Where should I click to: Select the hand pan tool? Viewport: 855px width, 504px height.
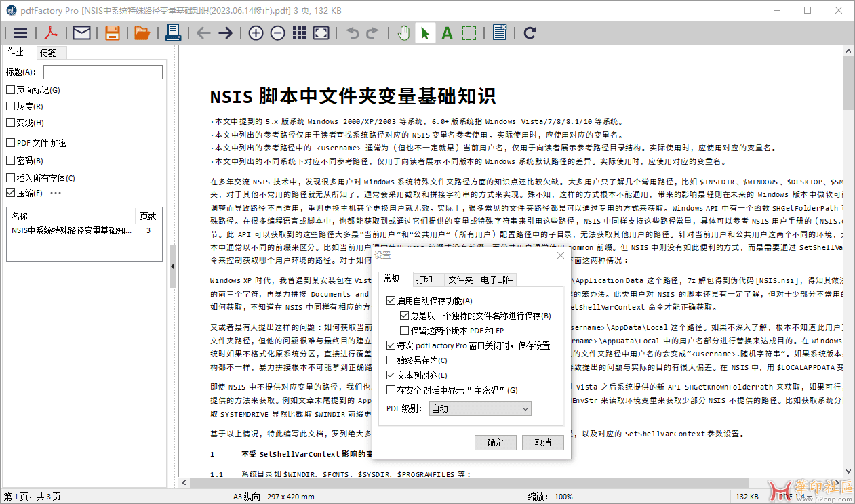click(x=403, y=33)
